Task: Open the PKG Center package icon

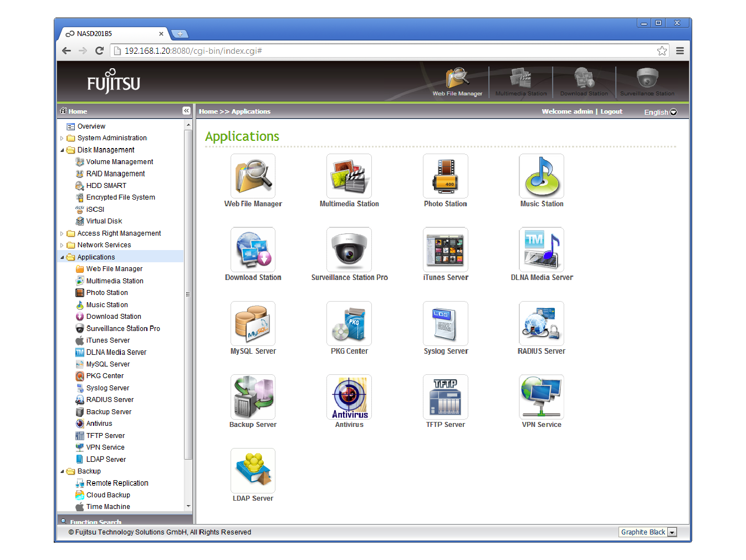Action: point(349,323)
